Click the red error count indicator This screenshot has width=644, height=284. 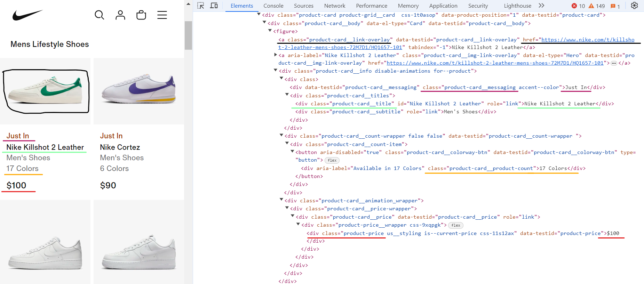tap(578, 6)
